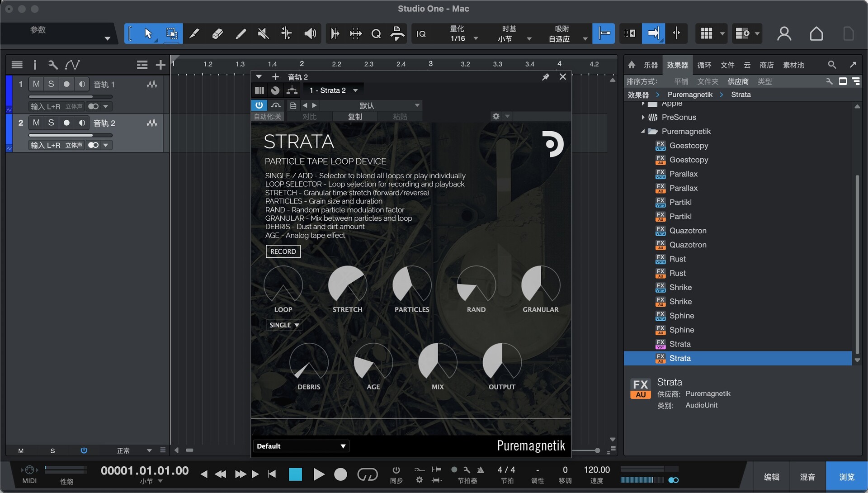Click the 4 / 4 time signature
Image resolution: width=868 pixels, height=493 pixels.
[x=506, y=470]
